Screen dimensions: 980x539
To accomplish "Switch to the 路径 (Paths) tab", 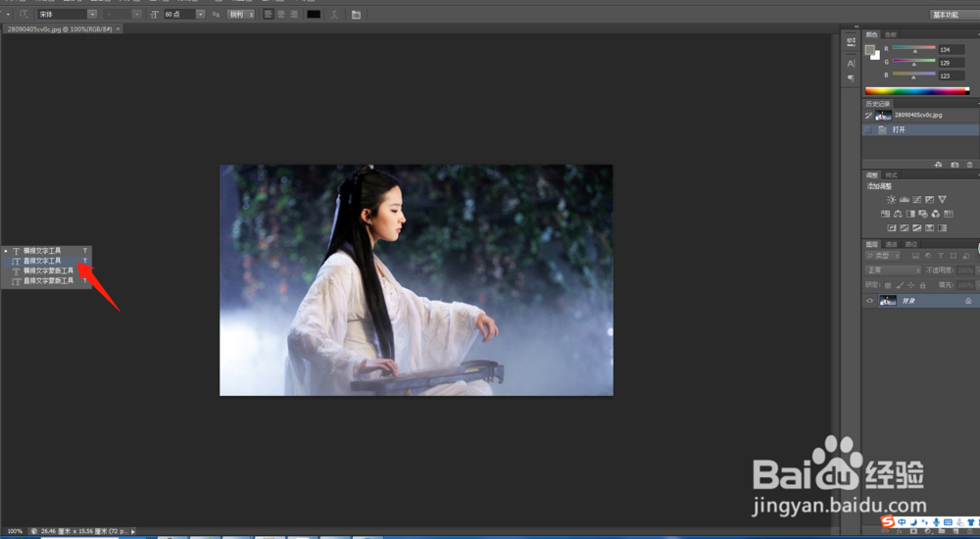I will 911,244.
